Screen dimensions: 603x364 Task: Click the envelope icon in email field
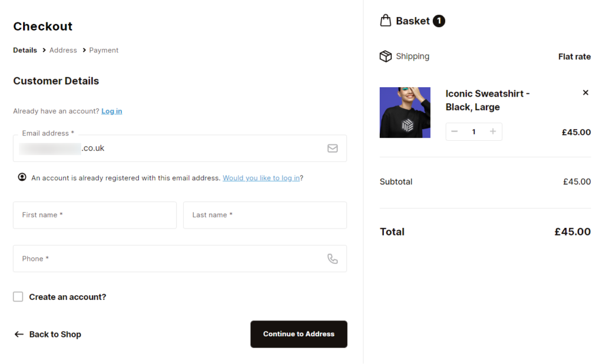tap(332, 148)
